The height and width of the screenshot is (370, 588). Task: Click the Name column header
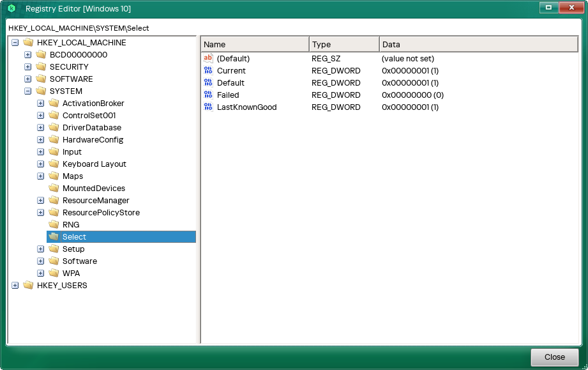pyautogui.click(x=254, y=43)
